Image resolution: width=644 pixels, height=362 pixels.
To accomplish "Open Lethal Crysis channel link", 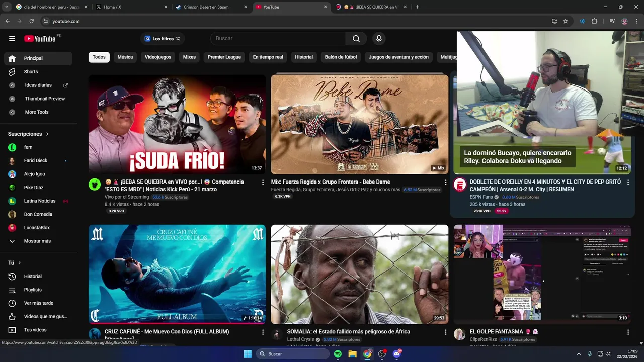I will (300, 339).
